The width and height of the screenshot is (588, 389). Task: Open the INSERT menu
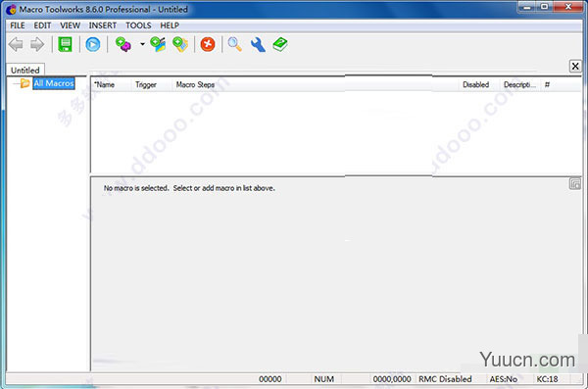pyautogui.click(x=102, y=25)
